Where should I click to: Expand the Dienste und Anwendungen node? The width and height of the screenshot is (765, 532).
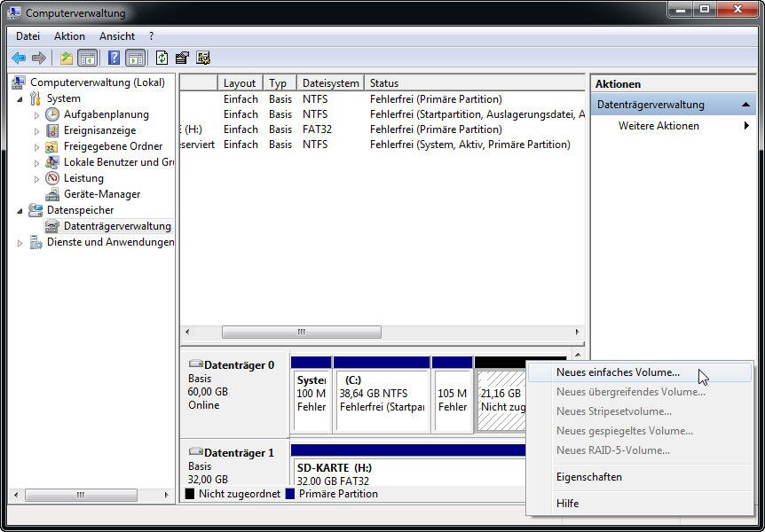pyautogui.click(x=20, y=243)
